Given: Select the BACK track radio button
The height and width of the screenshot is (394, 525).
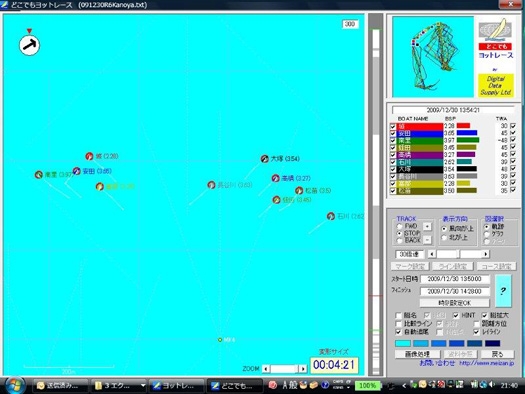Looking at the screenshot, I should (399, 240).
